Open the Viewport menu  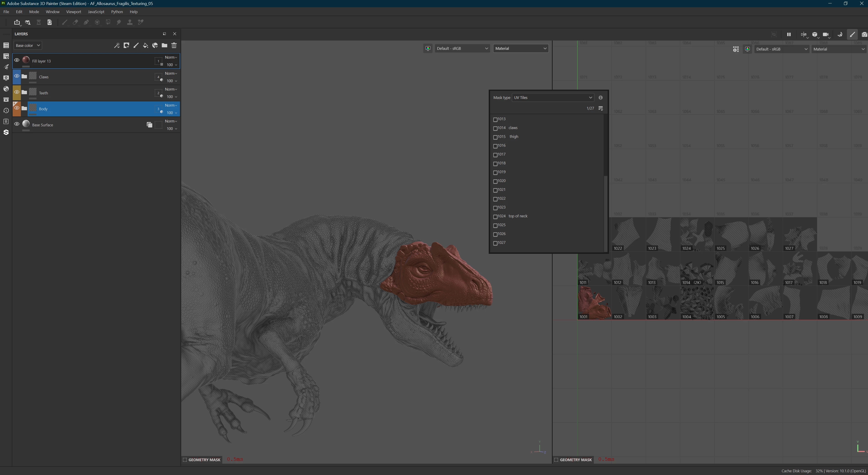(x=73, y=12)
